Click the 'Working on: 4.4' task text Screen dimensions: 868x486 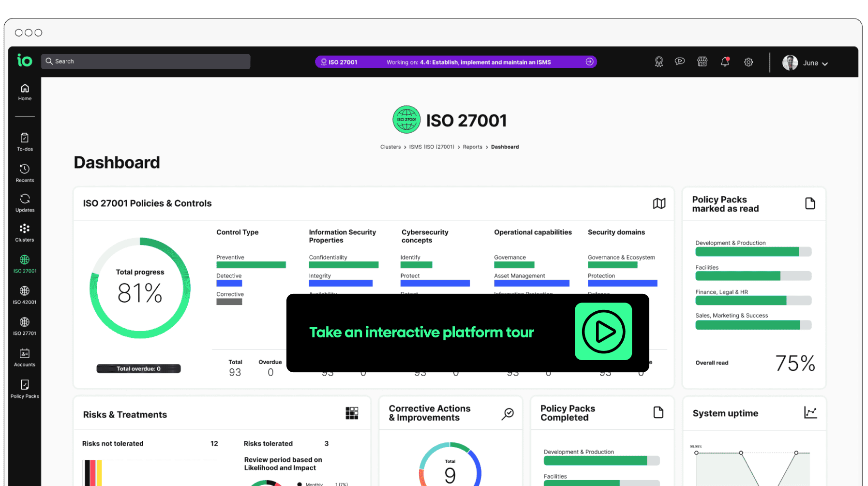[468, 62]
